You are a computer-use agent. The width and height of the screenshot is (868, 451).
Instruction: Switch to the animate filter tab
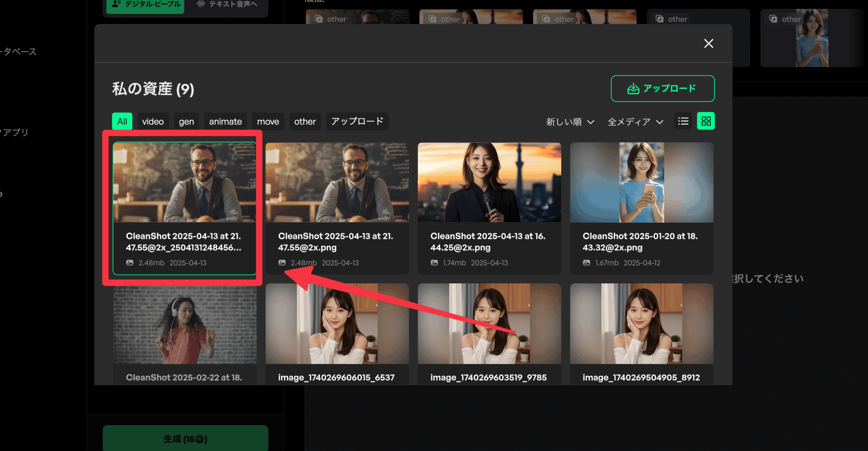[x=225, y=121]
